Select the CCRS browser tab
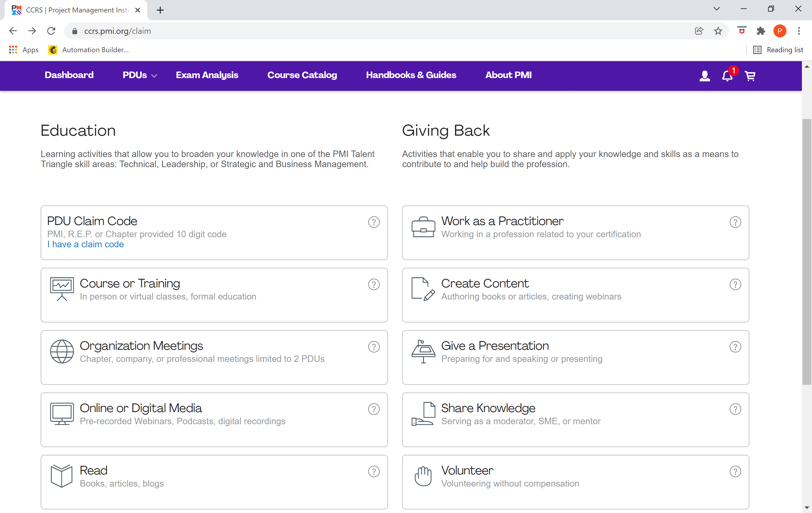This screenshot has height=513, width=812. pos(76,10)
